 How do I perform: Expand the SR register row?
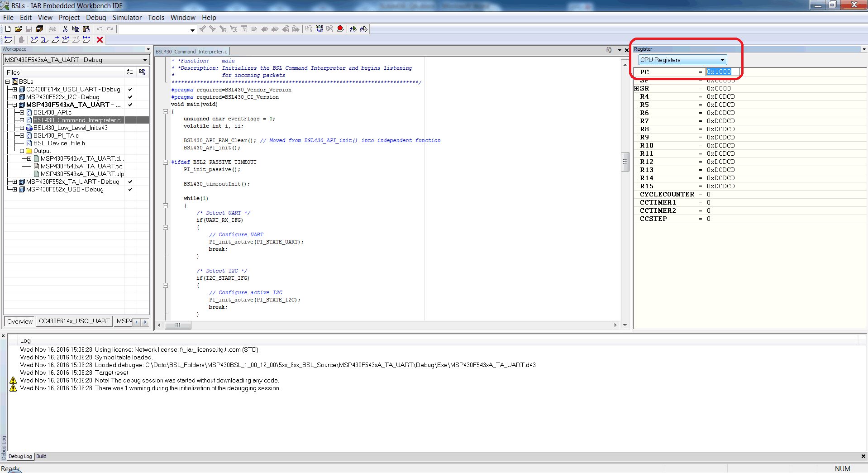click(636, 88)
